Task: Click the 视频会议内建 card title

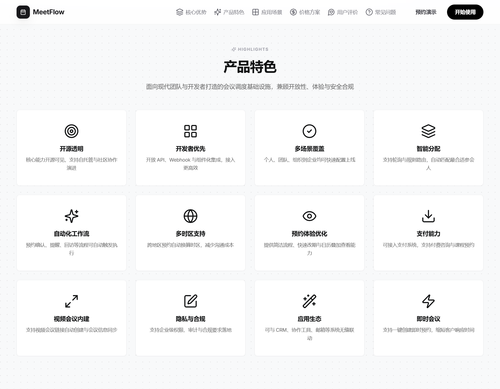Action: 71,319
